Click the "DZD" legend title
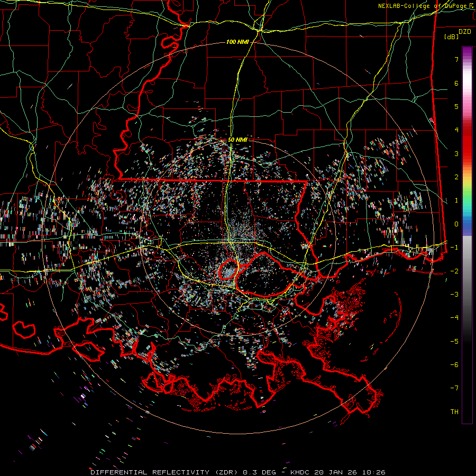Image resolution: width=476 pixels, height=476 pixels. tap(465, 32)
